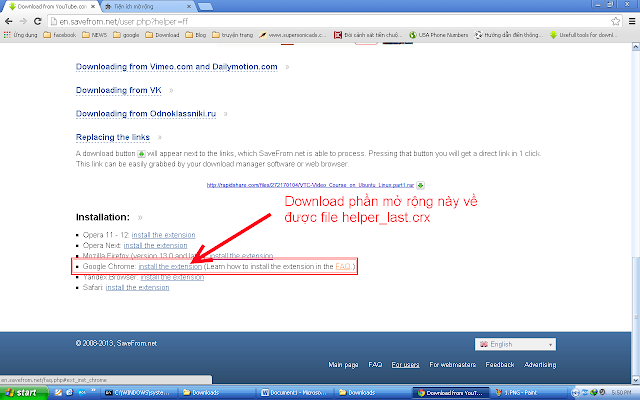Image resolution: width=640 pixels, height=400 pixels.
Task: Open a new tab button
Action: coord(205,7)
